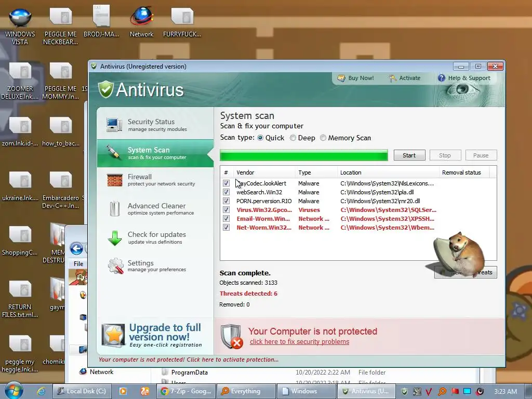Select the Network desktop icon
Viewport: 532px width, 399px height.
click(141, 22)
